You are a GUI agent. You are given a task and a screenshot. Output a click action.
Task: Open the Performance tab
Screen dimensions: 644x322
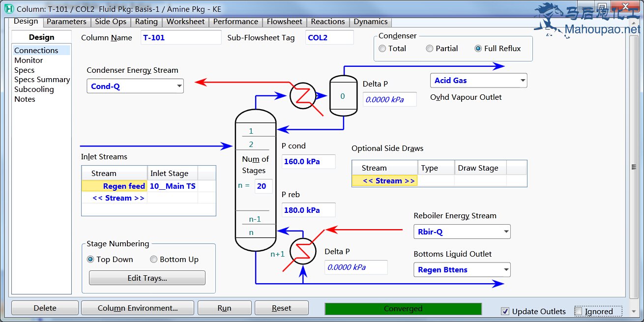click(235, 22)
